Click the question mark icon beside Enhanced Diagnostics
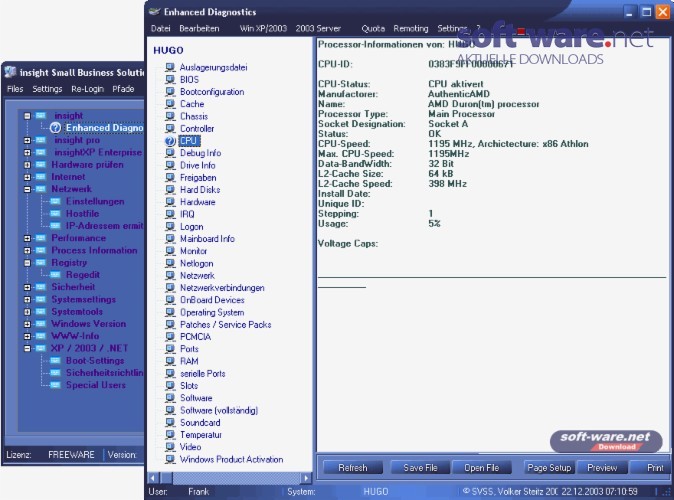Image resolution: width=674 pixels, height=500 pixels. (x=55, y=128)
